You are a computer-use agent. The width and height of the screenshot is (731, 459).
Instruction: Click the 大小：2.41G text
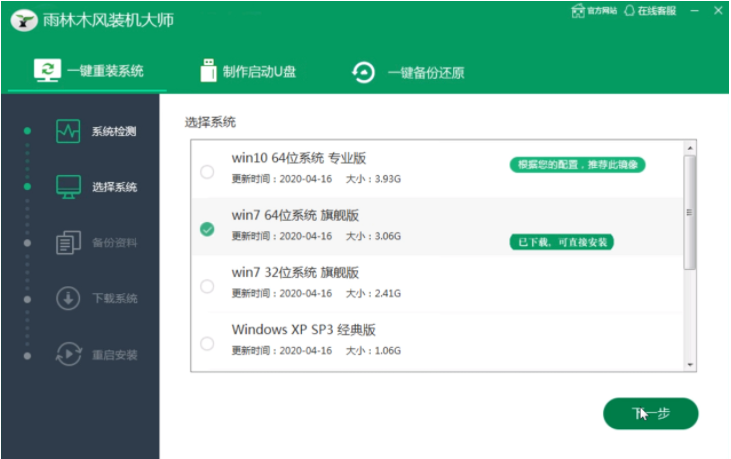pyautogui.click(x=373, y=294)
